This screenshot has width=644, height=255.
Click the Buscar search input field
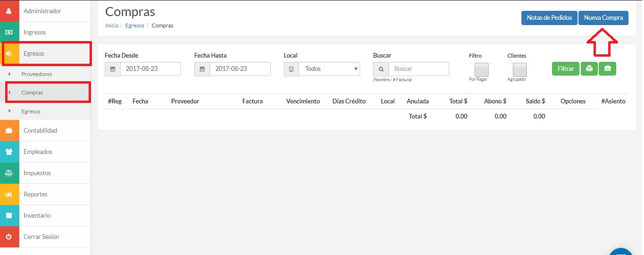click(419, 69)
